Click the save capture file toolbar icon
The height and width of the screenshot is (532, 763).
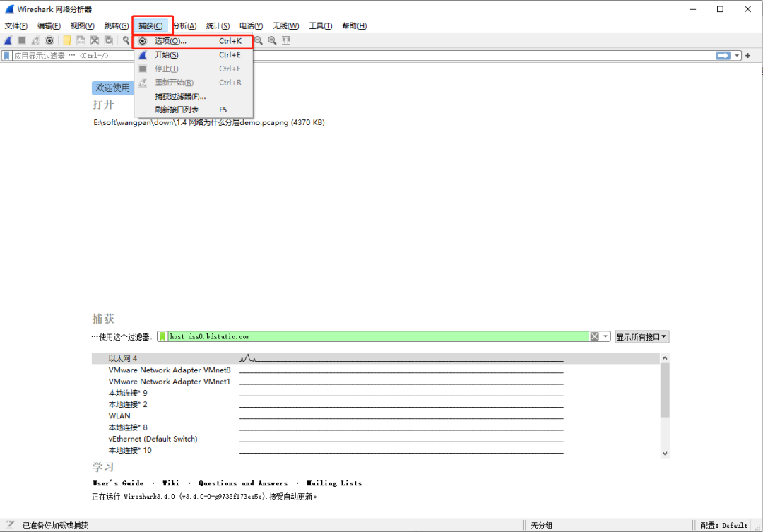coord(81,40)
